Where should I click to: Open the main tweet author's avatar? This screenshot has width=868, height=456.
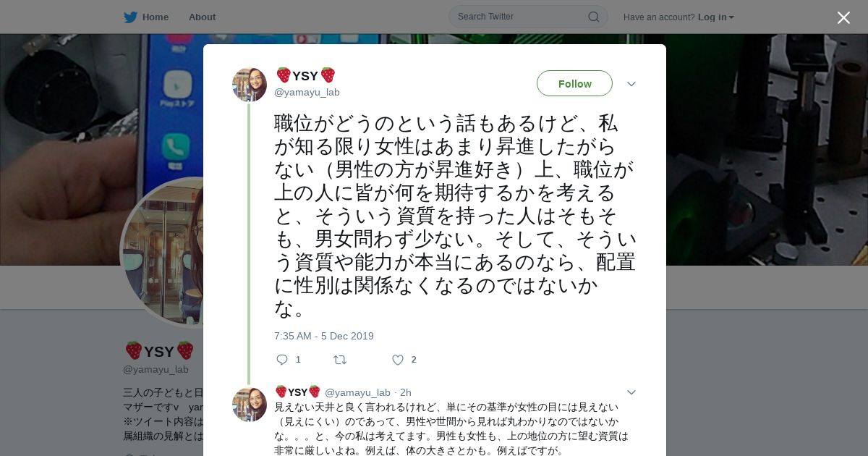coord(250,85)
